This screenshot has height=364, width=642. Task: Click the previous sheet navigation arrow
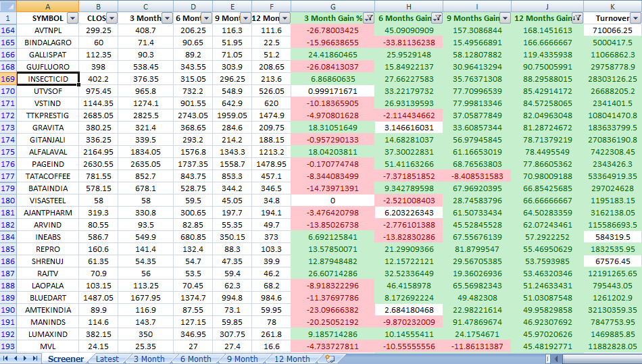pos(16,359)
